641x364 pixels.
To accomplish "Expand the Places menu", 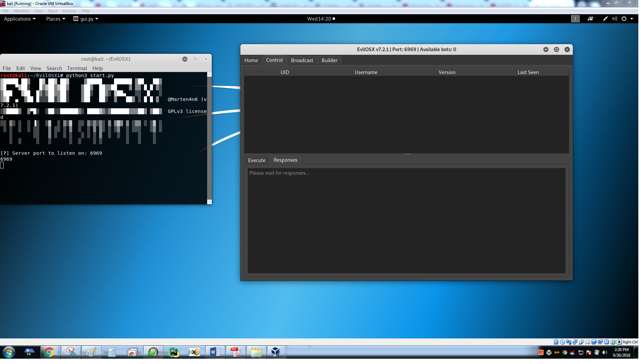I will [x=56, y=19].
